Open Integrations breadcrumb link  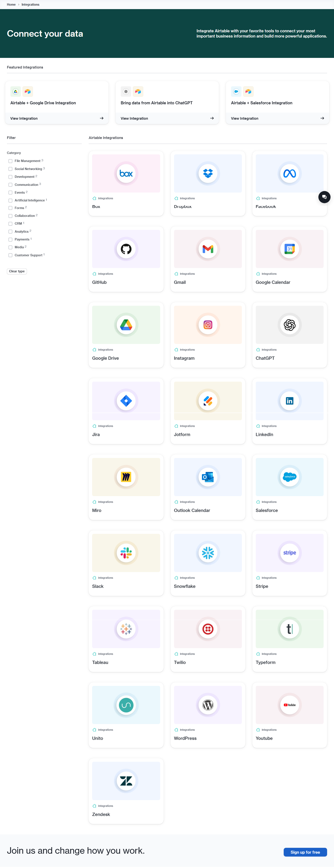[30, 4]
